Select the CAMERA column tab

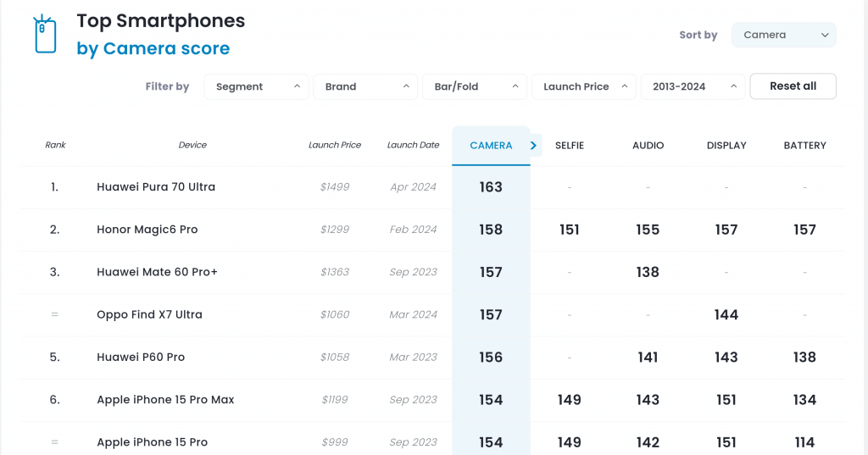(x=491, y=146)
